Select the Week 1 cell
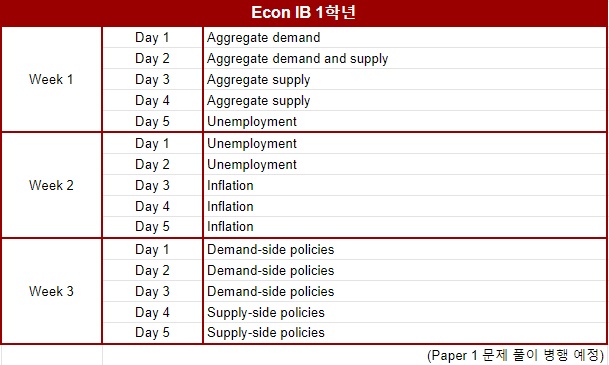 (51, 79)
